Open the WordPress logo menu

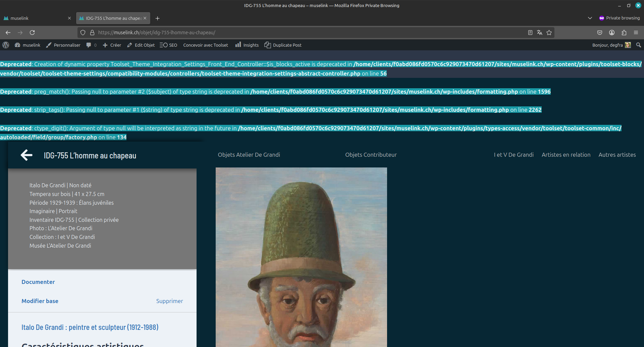6,45
